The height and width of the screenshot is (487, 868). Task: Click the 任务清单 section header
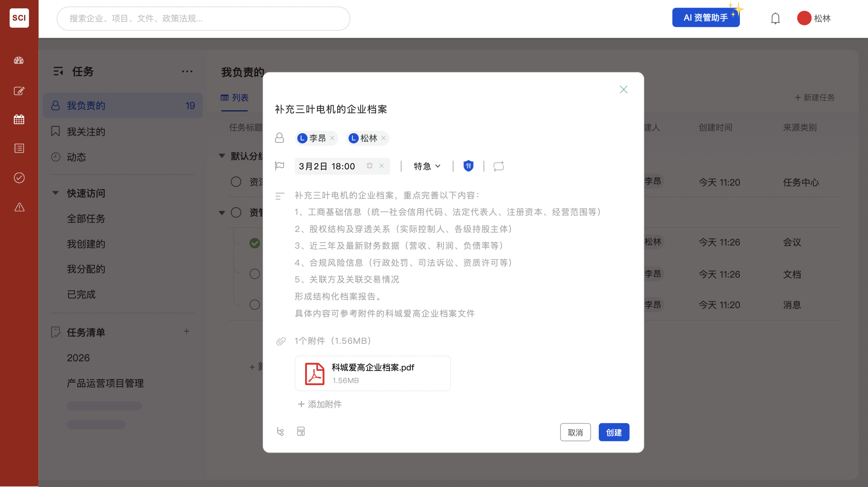tap(86, 332)
